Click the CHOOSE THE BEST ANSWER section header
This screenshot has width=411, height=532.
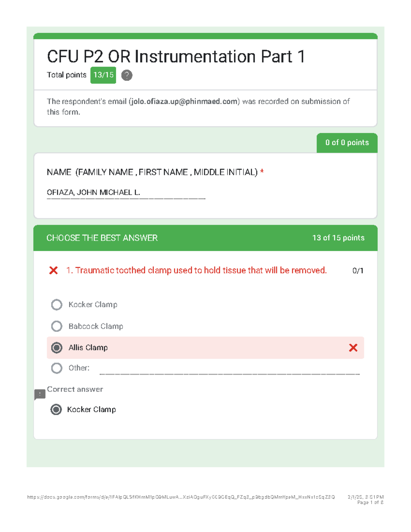click(102, 238)
